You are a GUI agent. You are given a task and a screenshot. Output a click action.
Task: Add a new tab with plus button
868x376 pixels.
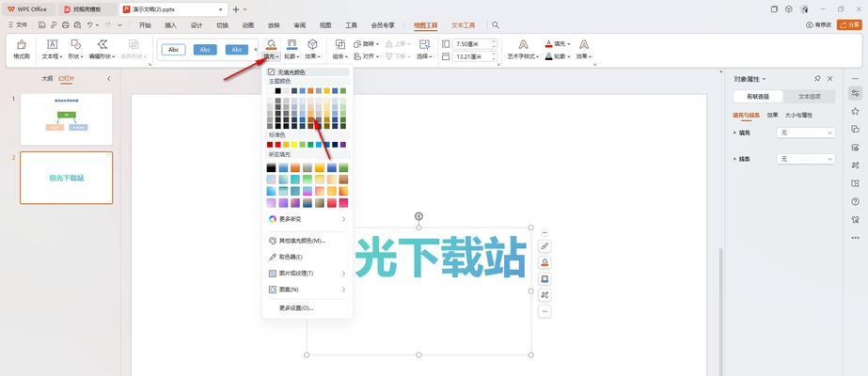coord(236,9)
